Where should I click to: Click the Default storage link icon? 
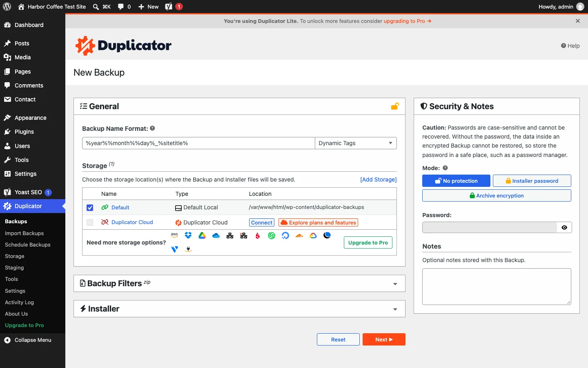click(105, 207)
